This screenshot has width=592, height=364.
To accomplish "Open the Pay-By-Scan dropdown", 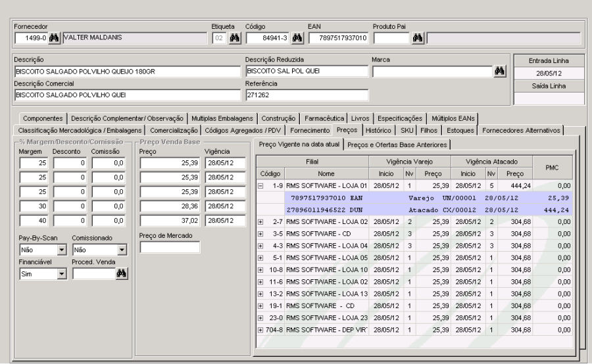I will [x=61, y=250].
